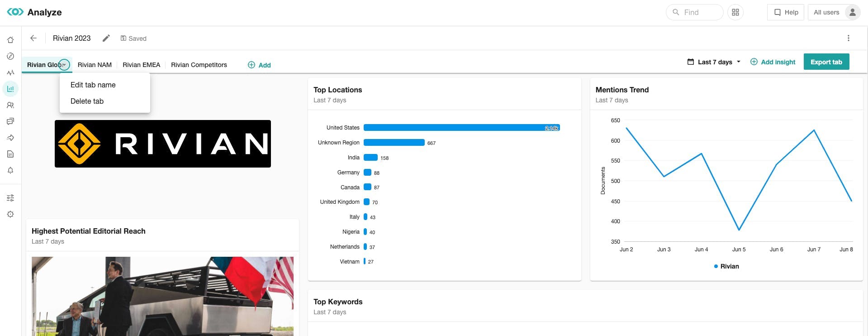
Task: Open the people icon in sidebar
Action: coord(10,105)
